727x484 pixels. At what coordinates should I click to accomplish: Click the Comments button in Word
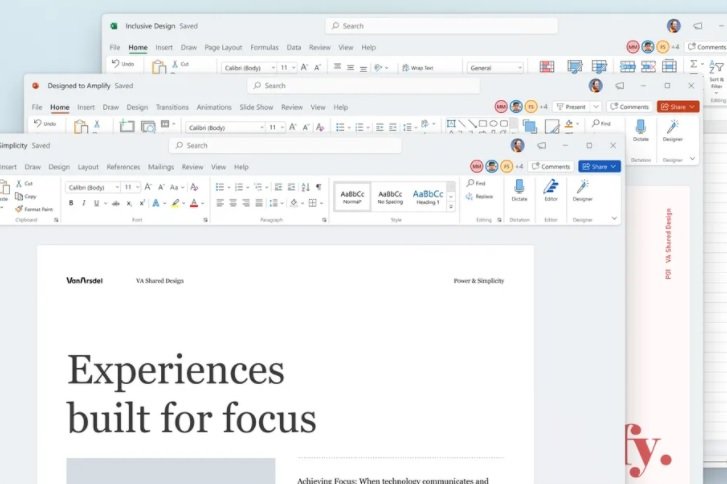pyautogui.click(x=551, y=166)
